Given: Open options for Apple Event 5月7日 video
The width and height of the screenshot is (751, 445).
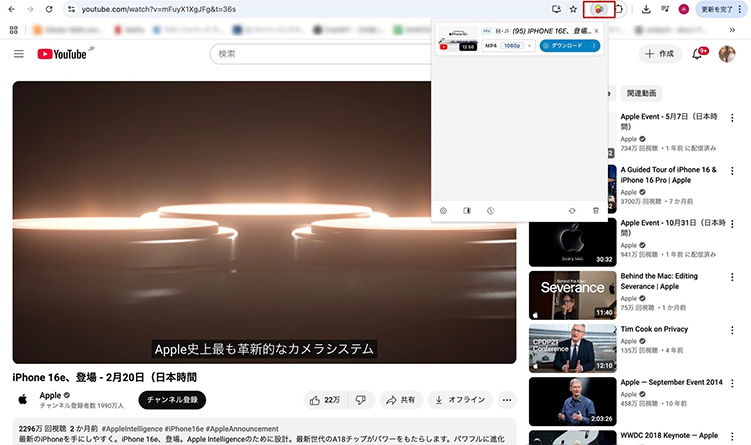Looking at the screenshot, I should 732,118.
